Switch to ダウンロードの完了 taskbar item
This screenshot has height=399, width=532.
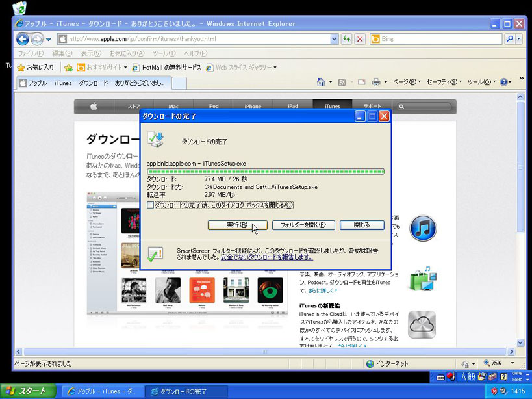point(186,391)
